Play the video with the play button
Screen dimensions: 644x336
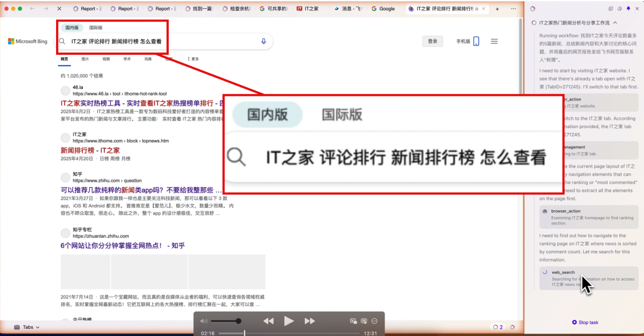[289, 321]
